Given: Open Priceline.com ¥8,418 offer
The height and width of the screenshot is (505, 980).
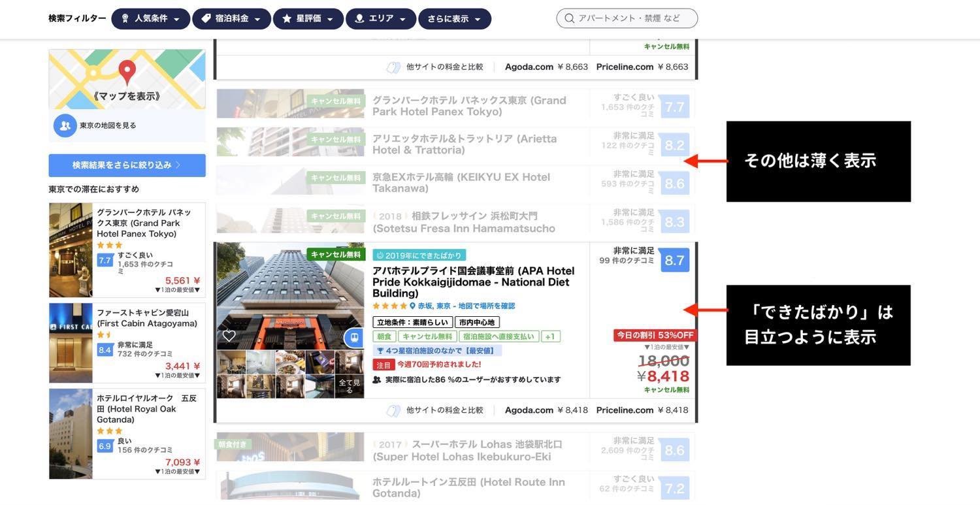Looking at the screenshot, I should coord(642,410).
